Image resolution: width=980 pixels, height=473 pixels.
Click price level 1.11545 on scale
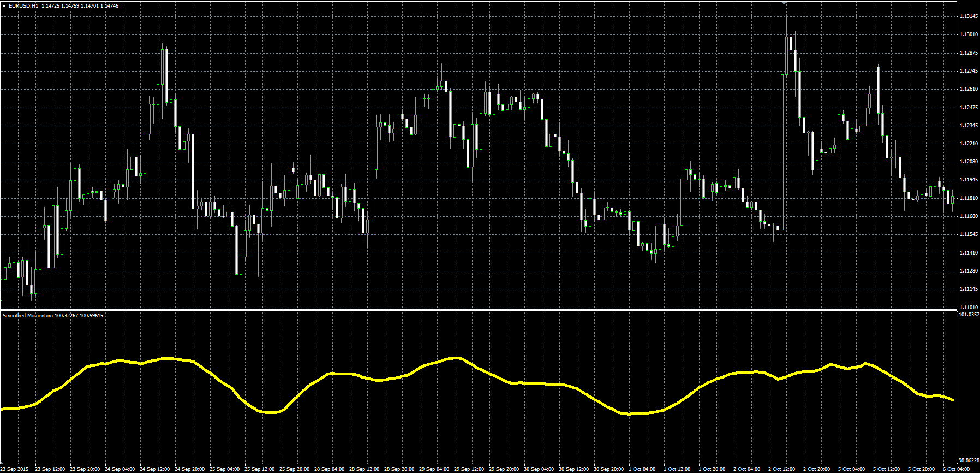pos(969,234)
